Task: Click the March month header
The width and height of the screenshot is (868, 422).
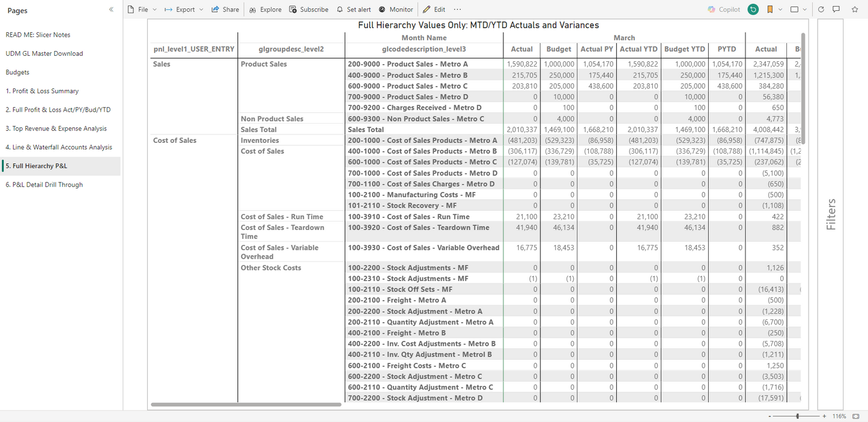Action: 624,38
